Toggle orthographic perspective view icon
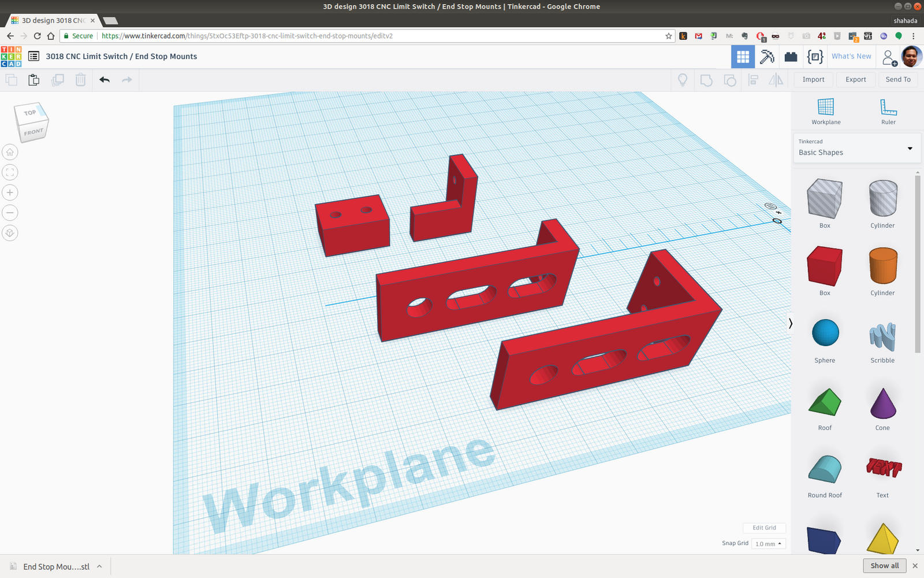 (10, 233)
